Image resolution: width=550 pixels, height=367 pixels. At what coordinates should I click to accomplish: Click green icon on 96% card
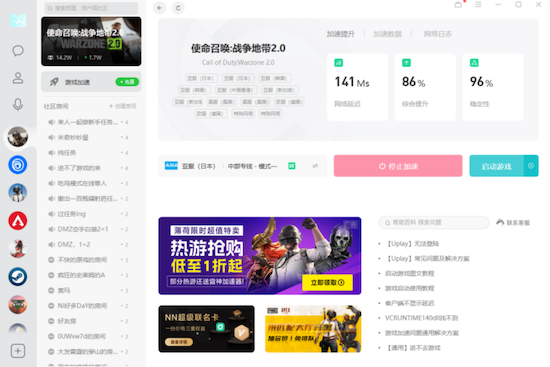coord(474,63)
